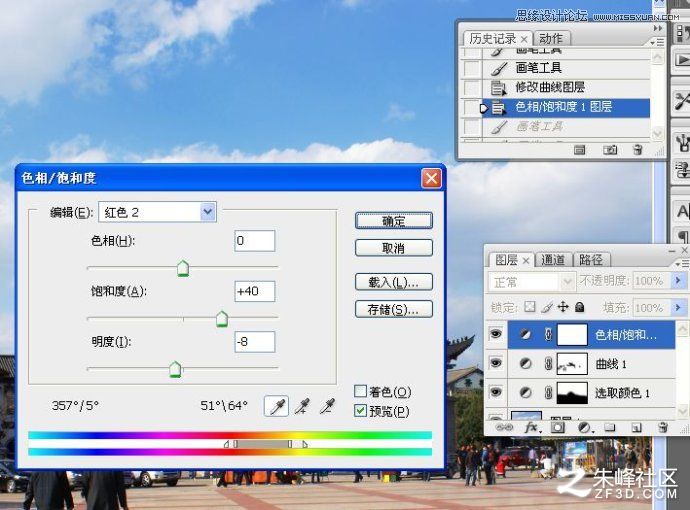
Task: Switch to the 通道 tab
Action: [553, 260]
